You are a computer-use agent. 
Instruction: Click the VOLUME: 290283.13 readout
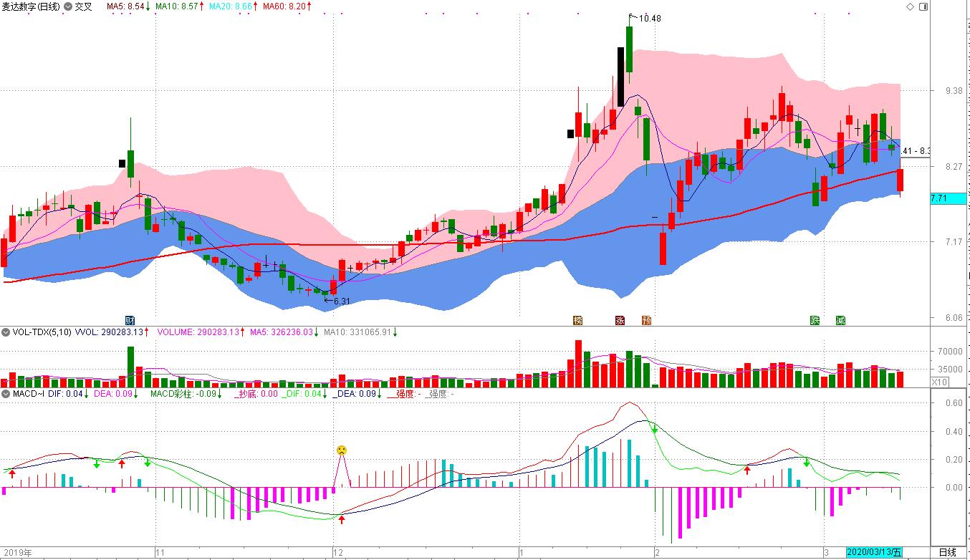coord(197,332)
